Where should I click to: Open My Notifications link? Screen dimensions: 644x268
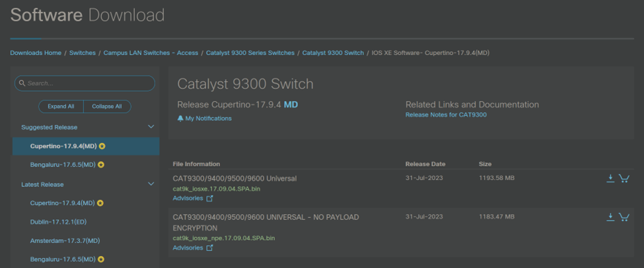click(x=209, y=118)
